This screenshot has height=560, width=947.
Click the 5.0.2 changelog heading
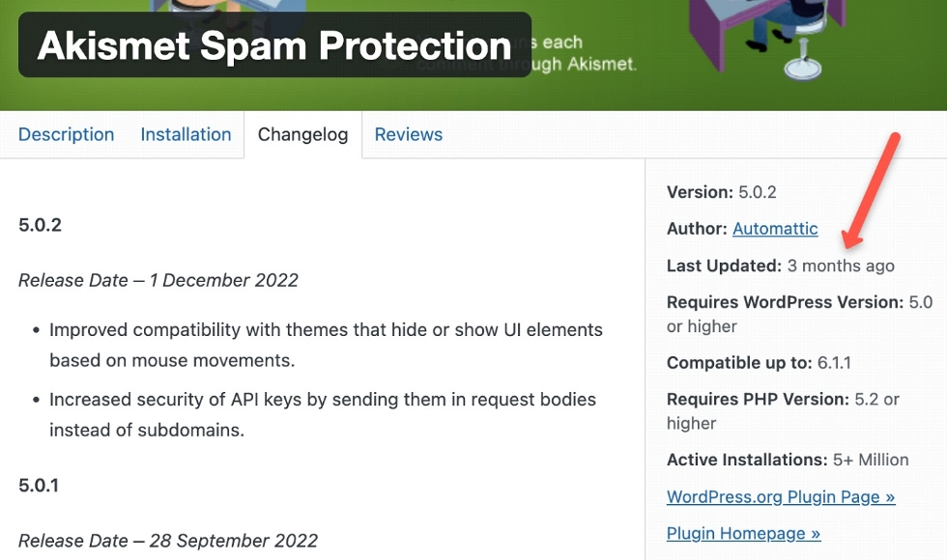tap(40, 225)
